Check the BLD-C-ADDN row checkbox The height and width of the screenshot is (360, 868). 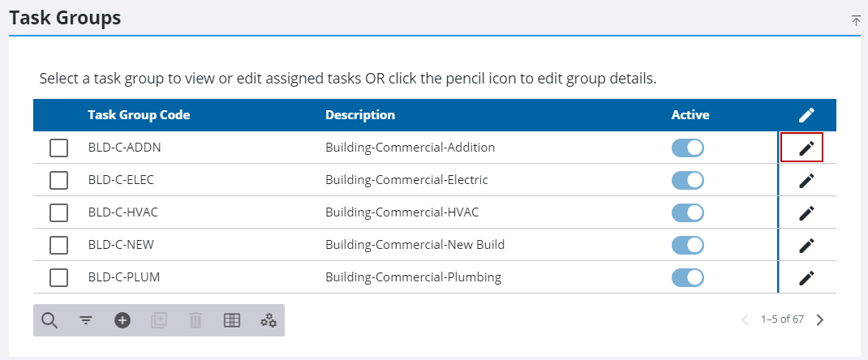point(59,148)
